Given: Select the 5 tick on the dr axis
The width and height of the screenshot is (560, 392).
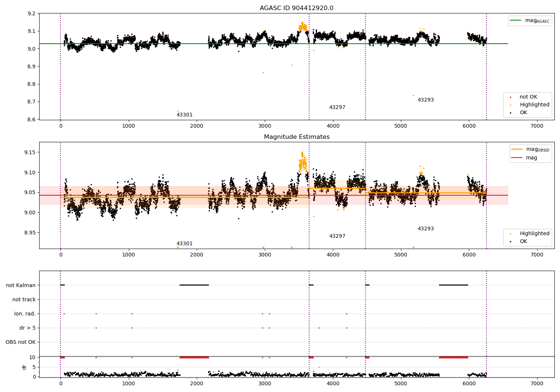Looking at the screenshot, I should [x=34, y=367].
